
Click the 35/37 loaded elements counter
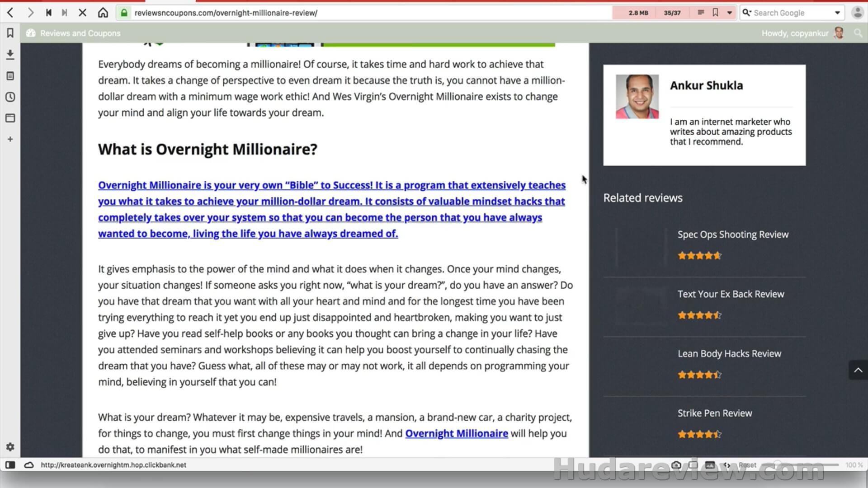672,13
